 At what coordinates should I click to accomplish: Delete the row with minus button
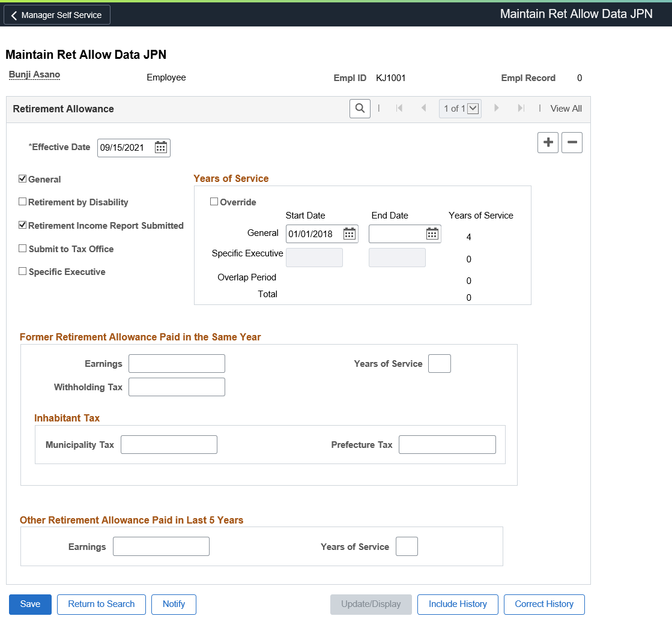572,142
